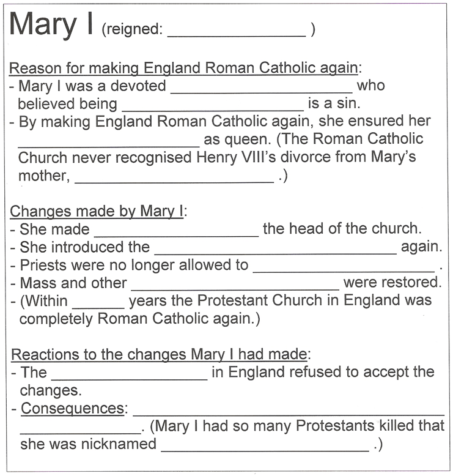Click the blank before "in England refused"
This screenshot has width=453, height=476.
[x=129, y=376]
